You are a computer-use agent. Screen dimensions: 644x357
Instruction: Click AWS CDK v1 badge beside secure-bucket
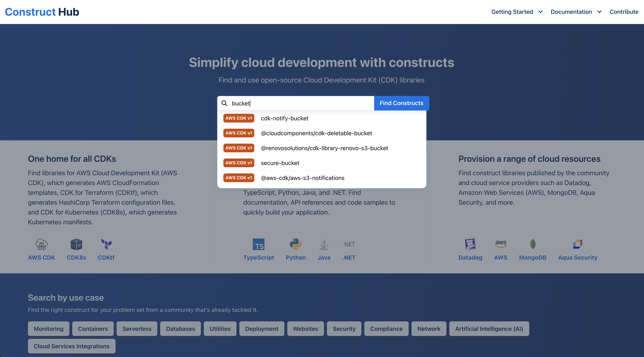(239, 163)
